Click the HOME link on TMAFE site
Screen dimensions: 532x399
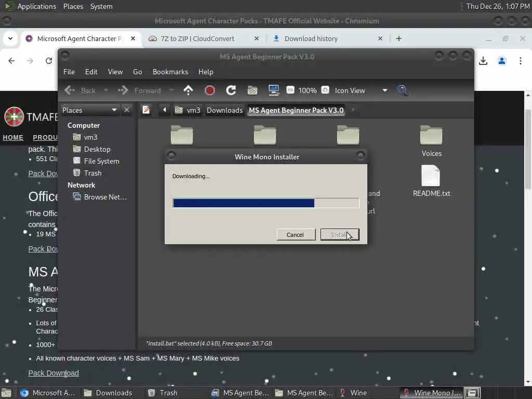[13, 137]
